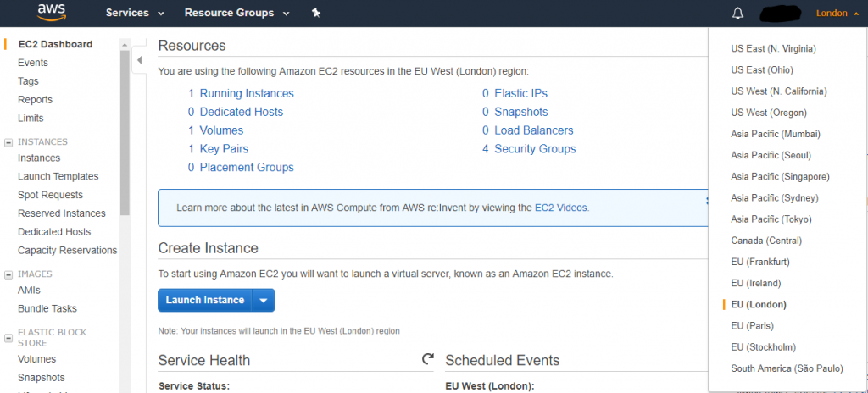The height and width of the screenshot is (393, 868).
Task: Select Asia Pacific (Sydney) region
Action: [775, 197]
